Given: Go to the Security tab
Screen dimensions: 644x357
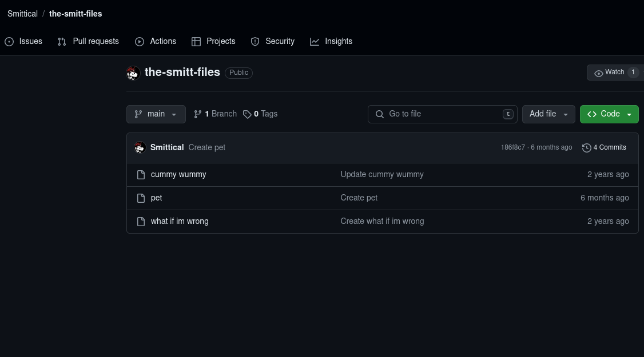Looking at the screenshot, I should pyautogui.click(x=273, y=42).
